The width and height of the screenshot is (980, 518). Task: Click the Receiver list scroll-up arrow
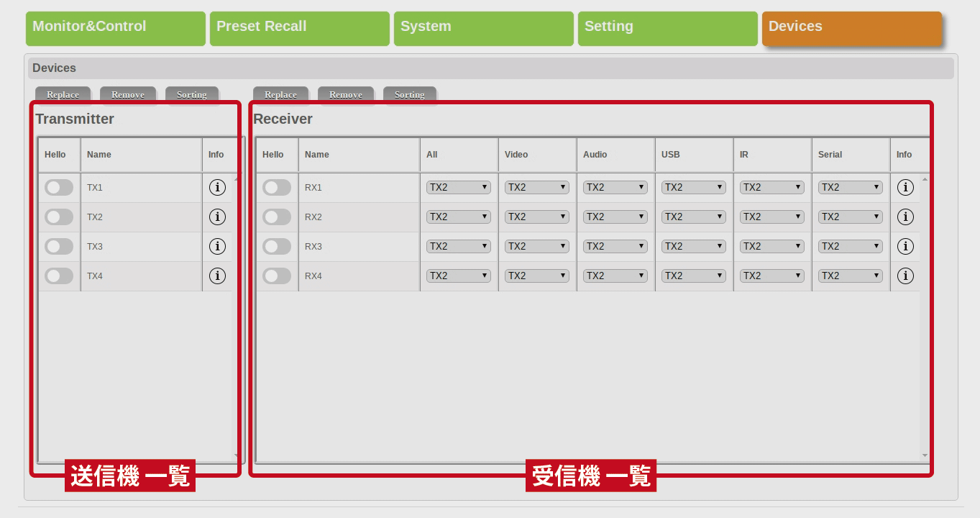[x=925, y=178]
